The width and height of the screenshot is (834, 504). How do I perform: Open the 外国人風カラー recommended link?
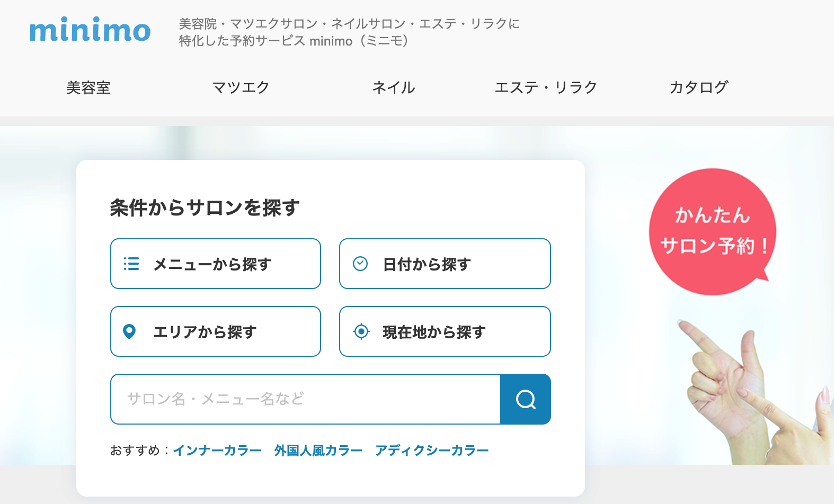[317, 449]
